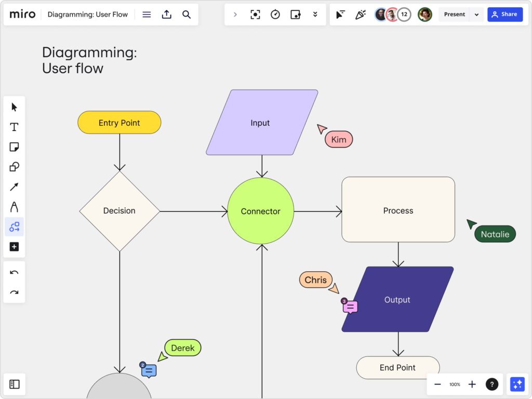Screen dimensions: 532x399
Task: Choose the Text tool in sidebar
Action: [14, 127]
